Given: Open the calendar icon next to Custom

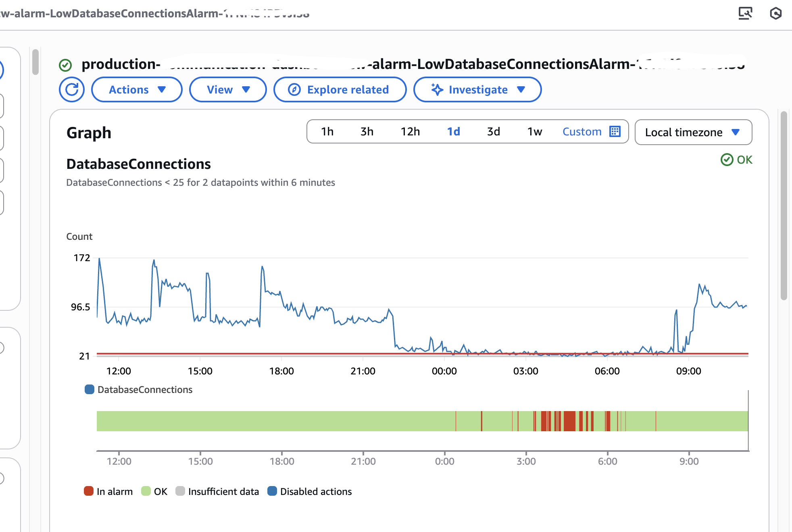Looking at the screenshot, I should 615,131.
